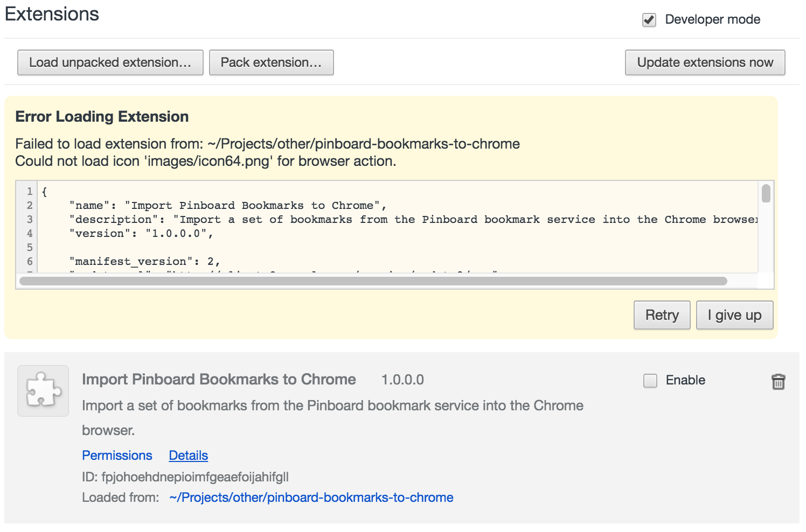Dismiss the error with I give up

click(734, 315)
